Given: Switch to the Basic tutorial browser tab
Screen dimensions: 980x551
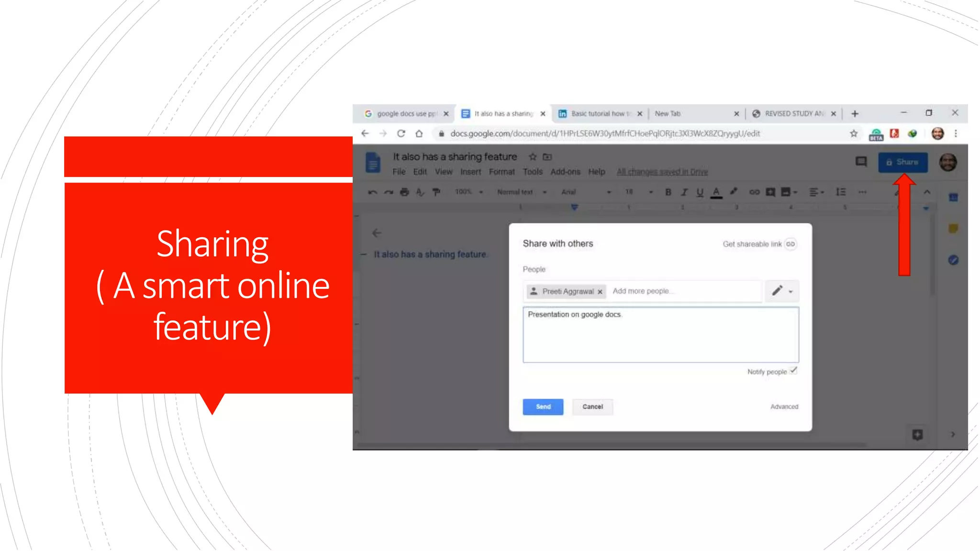Looking at the screenshot, I should (x=598, y=114).
